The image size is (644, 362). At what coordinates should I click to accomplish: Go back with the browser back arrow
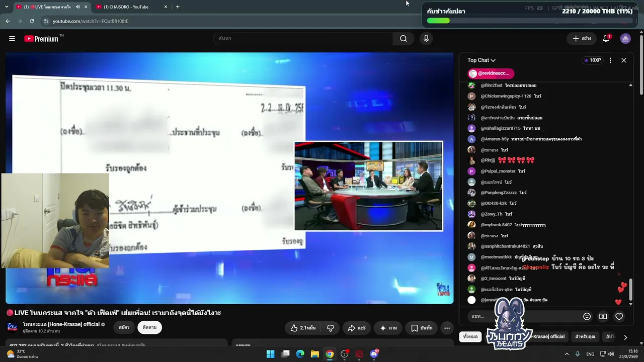pyautogui.click(x=8, y=21)
